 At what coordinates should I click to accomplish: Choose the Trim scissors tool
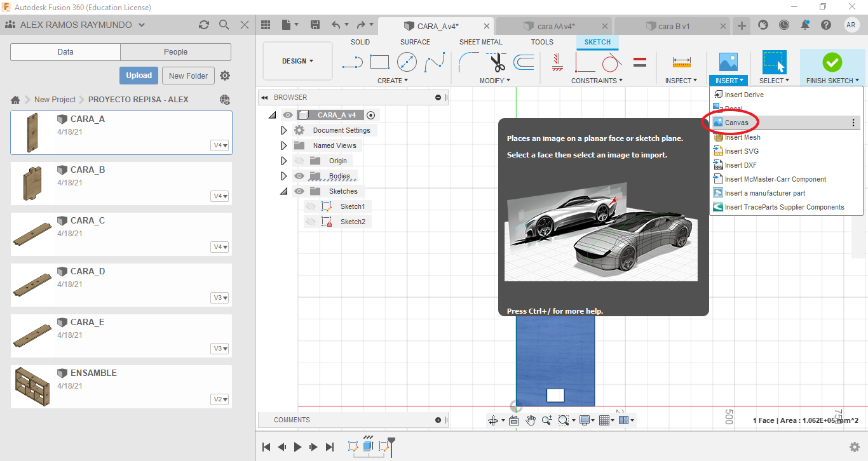(497, 62)
